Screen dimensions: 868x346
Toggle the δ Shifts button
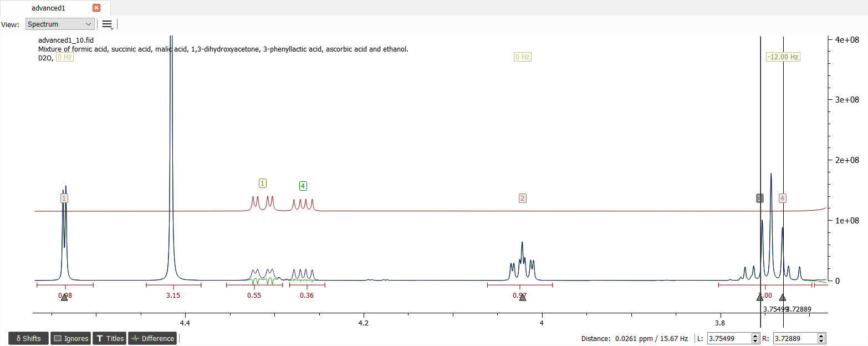tap(28, 338)
